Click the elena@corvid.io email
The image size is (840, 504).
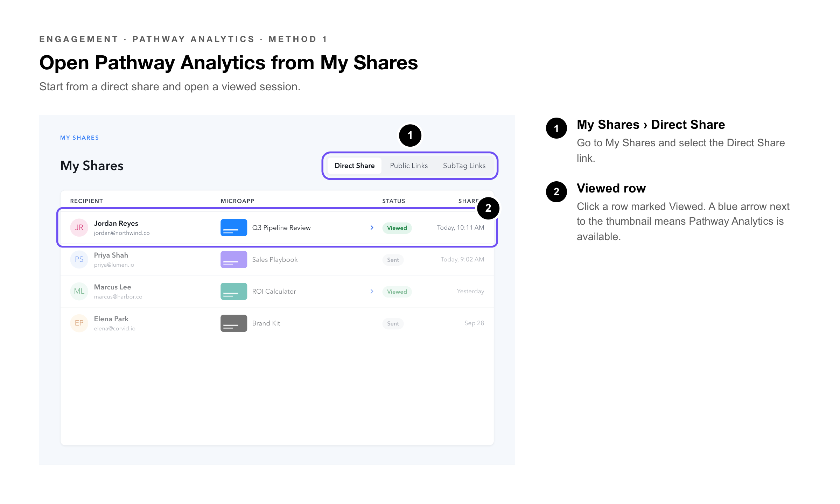pos(114,329)
